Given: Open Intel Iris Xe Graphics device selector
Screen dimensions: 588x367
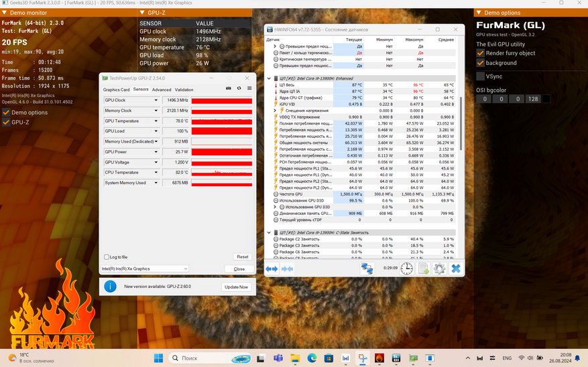Looking at the screenshot, I should [x=145, y=269].
